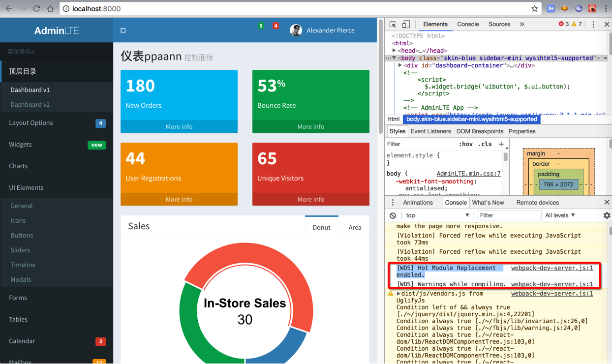Click the yellow warning count icon
Image resolution: width=612 pixels, height=364 pixels.
[x=574, y=24]
